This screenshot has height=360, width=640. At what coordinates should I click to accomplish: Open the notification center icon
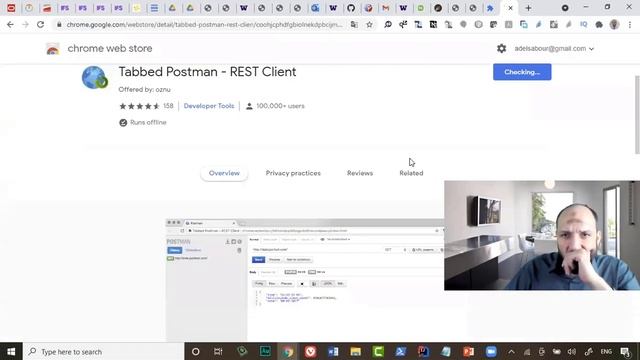tap(625, 351)
